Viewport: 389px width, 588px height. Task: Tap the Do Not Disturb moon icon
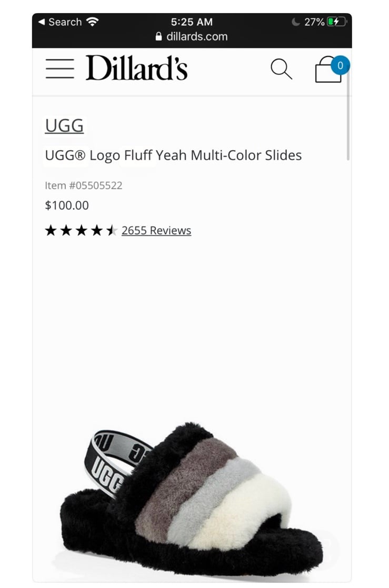click(296, 22)
